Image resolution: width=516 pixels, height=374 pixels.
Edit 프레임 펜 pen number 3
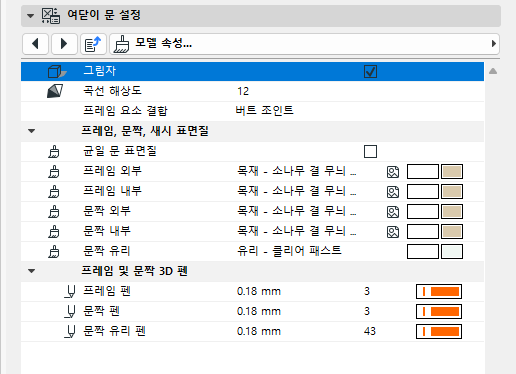pyautogui.click(x=367, y=291)
